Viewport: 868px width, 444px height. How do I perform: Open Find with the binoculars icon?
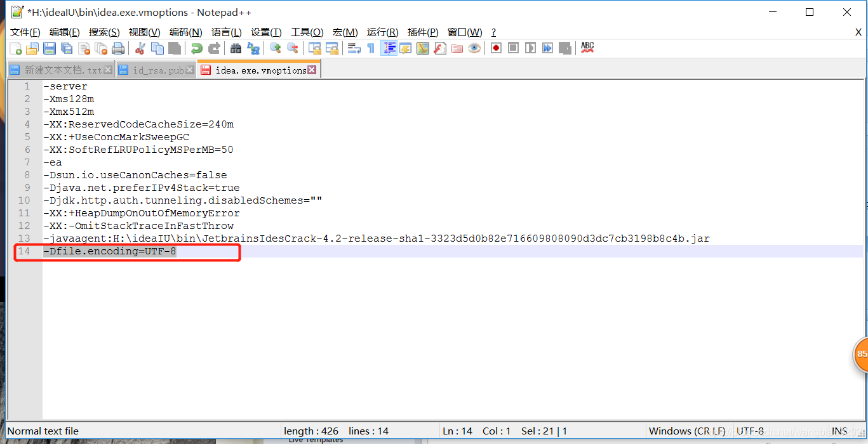[236, 48]
